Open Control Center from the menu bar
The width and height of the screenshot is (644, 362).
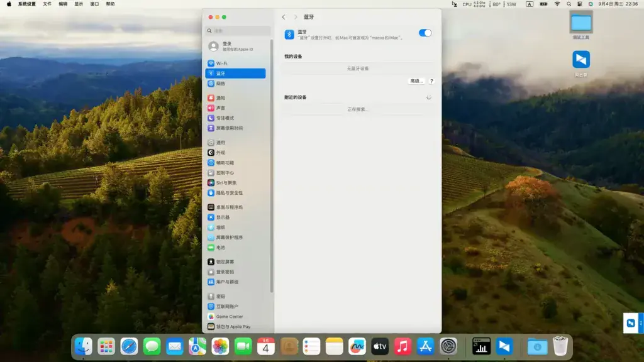(579, 4)
